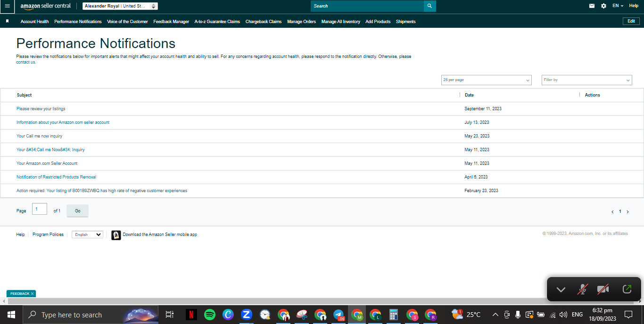Viewport: 644px width, 324px height.
Task: Launch Netflix from the taskbar
Action: click(x=191, y=315)
